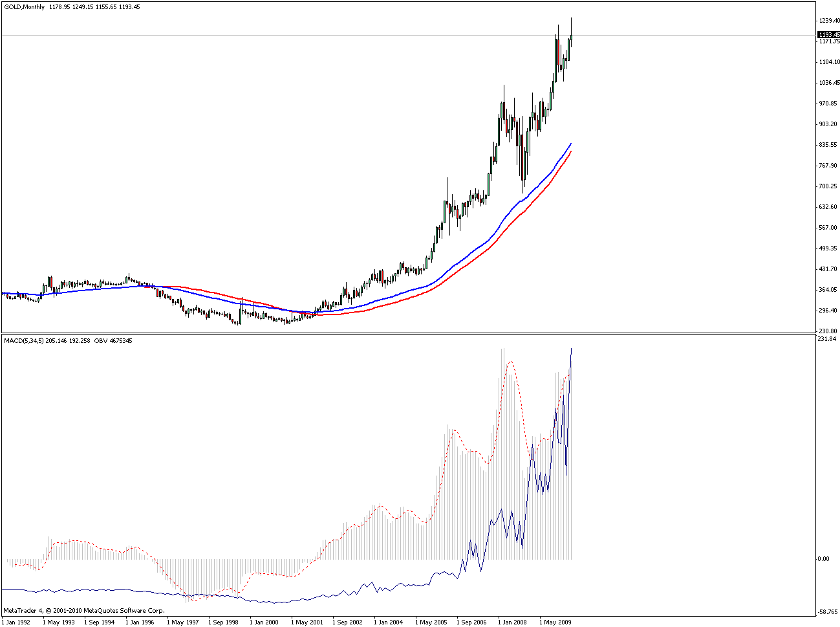Click the current price tag 1193.45
Image resolution: width=840 pixels, height=627 pixels.
tap(828, 35)
